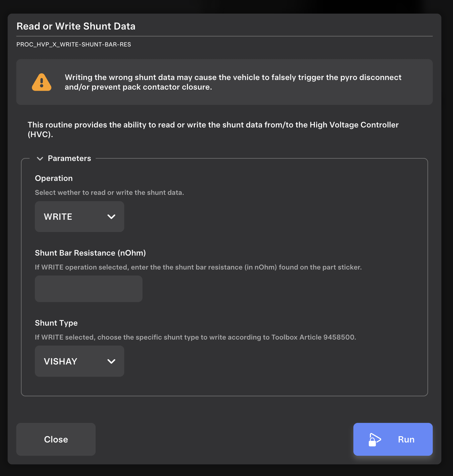Open the Shunt Type dropdown showing VISHAY
The height and width of the screenshot is (476, 453).
tap(79, 361)
